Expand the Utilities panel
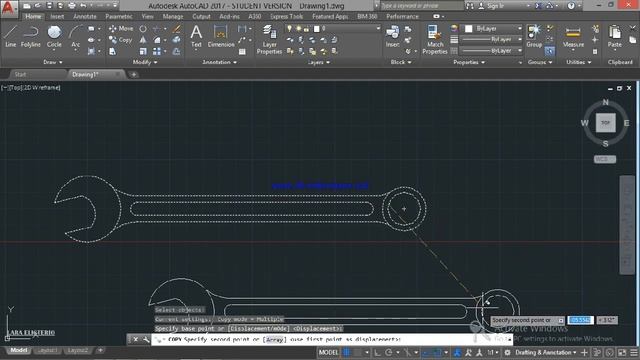Viewport: 640px width, 360px height. coord(578,62)
